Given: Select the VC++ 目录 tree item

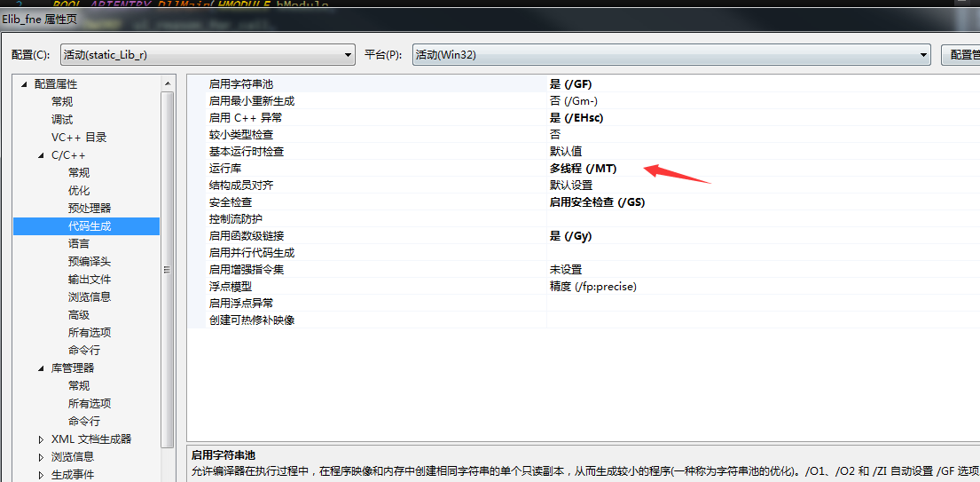Looking at the screenshot, I should point(79,138).
